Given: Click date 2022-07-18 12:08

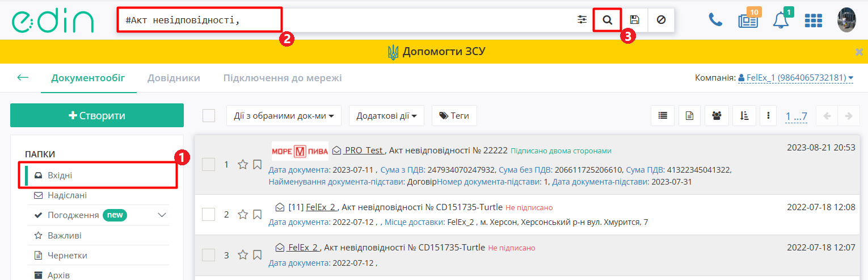Looking at the screenshot, I should tap(821, 207).
